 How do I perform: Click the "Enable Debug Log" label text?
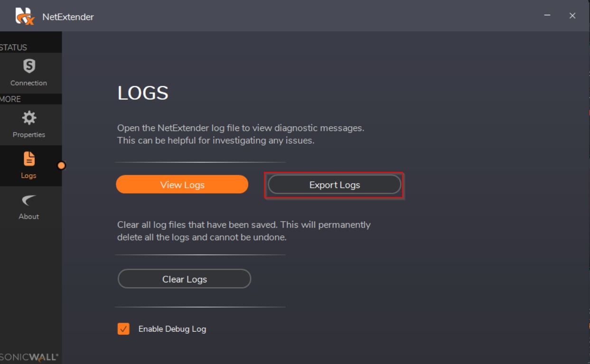(x=172, y=329)
